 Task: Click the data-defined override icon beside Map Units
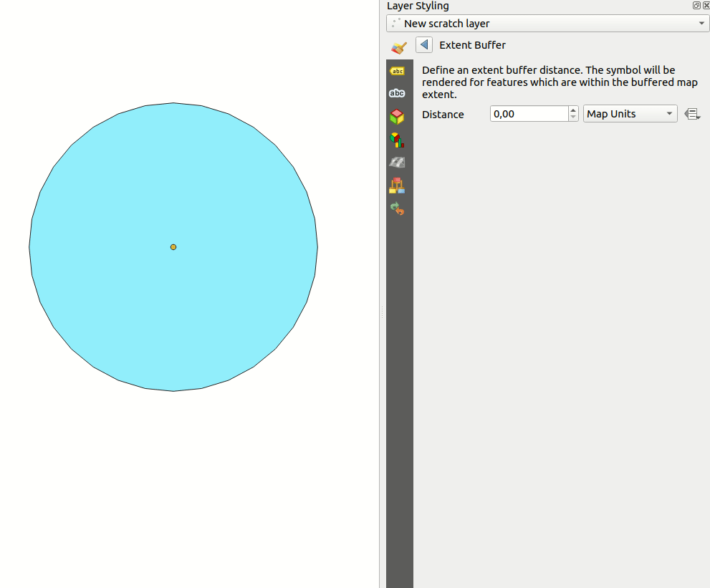click(692, 113)
